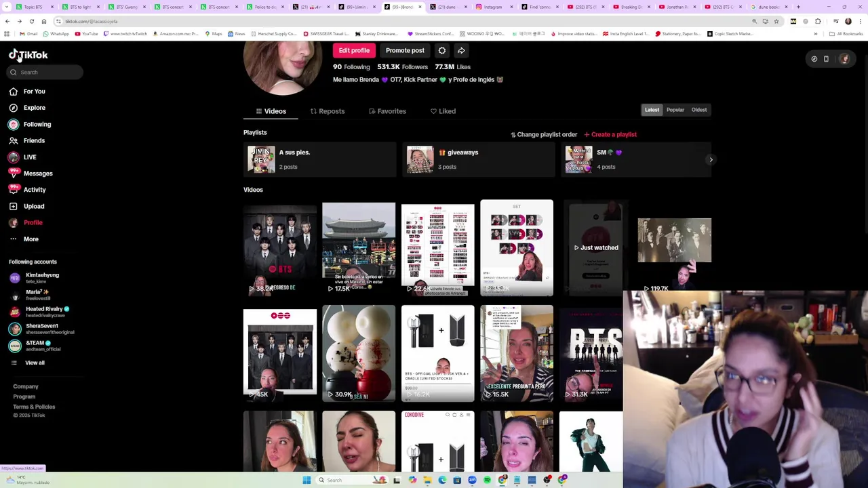868x488 pixels.
Task: Bookmark this page with star icon
Action: [x=776, y=21]
